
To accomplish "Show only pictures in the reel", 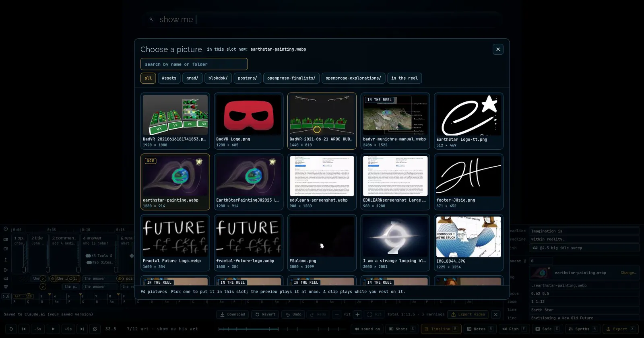I will pos(405,78).
